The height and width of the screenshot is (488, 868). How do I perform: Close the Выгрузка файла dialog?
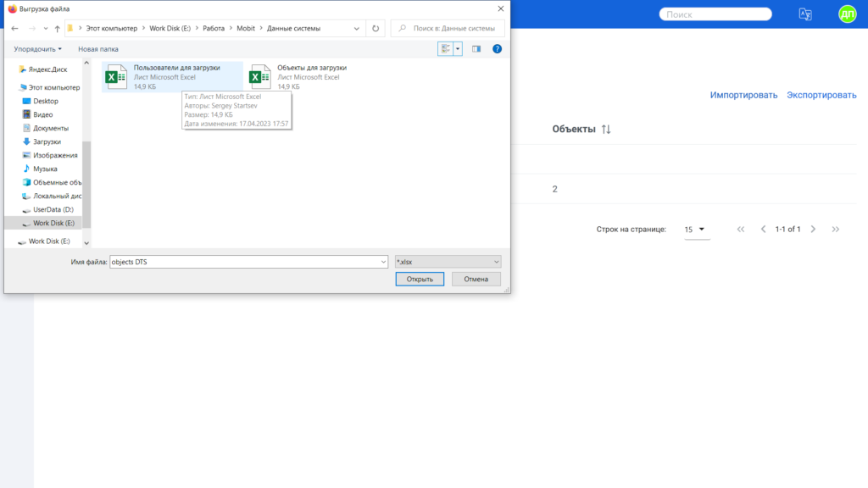pos(500,8)
